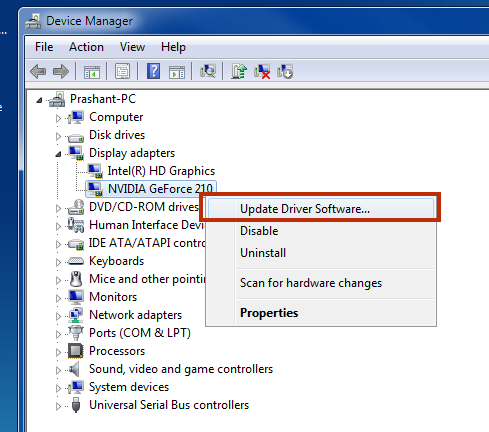This screenshot has width=489, height=432.
Task: Click the Back arrow toolbar icon
Action: [38, 71]
